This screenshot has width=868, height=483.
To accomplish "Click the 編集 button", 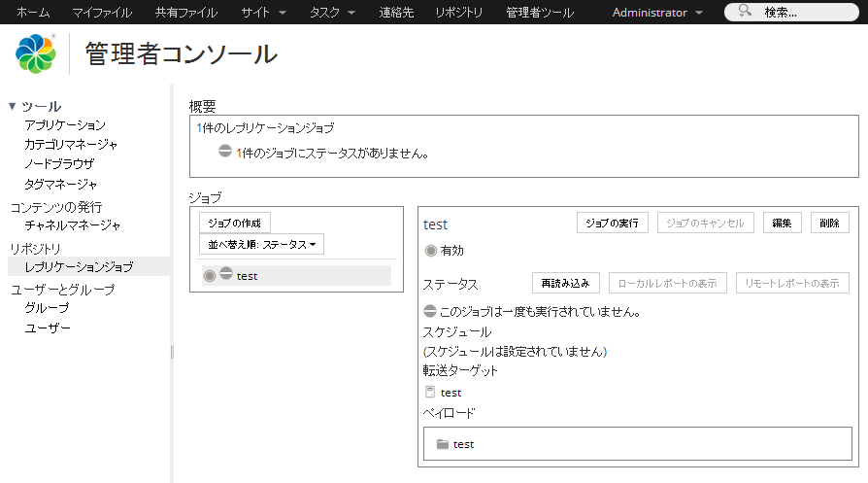I will (782, 223).
